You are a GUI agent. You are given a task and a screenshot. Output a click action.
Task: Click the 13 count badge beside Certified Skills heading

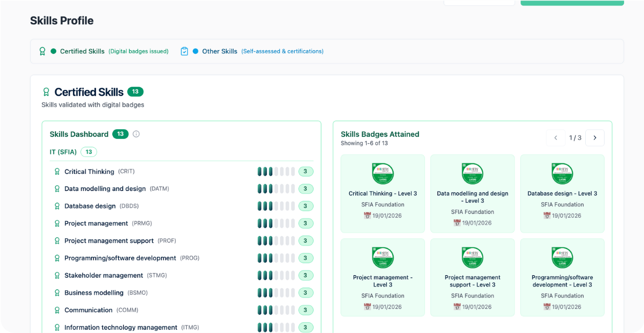(x=135, y=92)
